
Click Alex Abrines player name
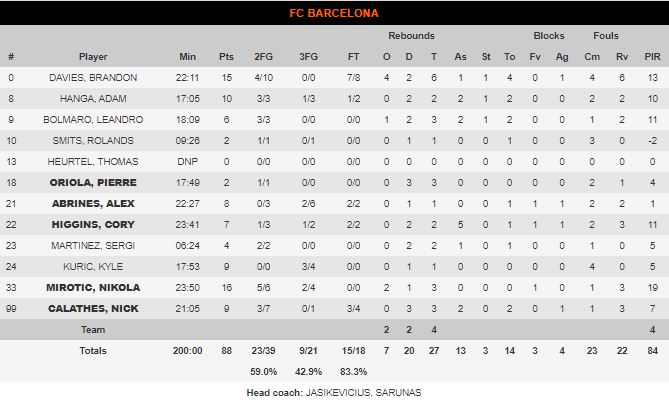(93, 203)
